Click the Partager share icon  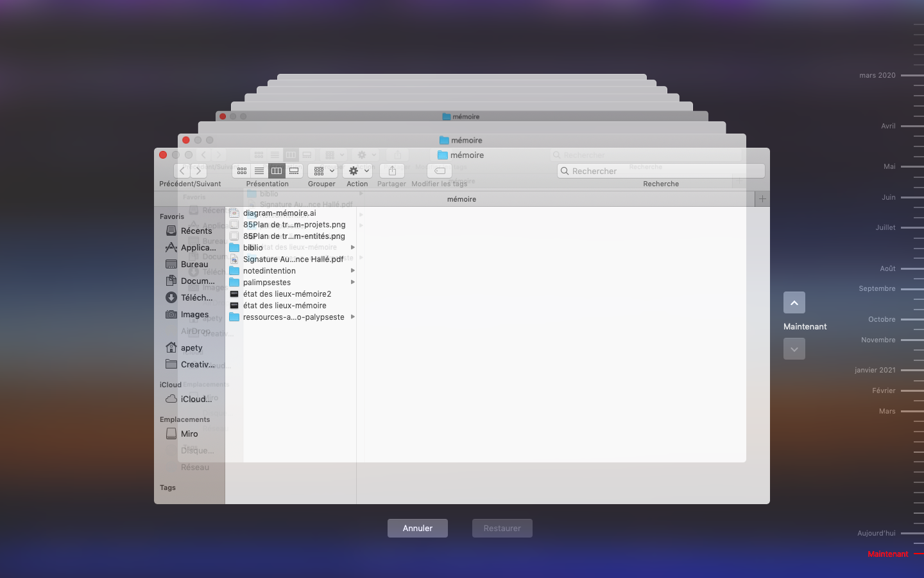392,171
